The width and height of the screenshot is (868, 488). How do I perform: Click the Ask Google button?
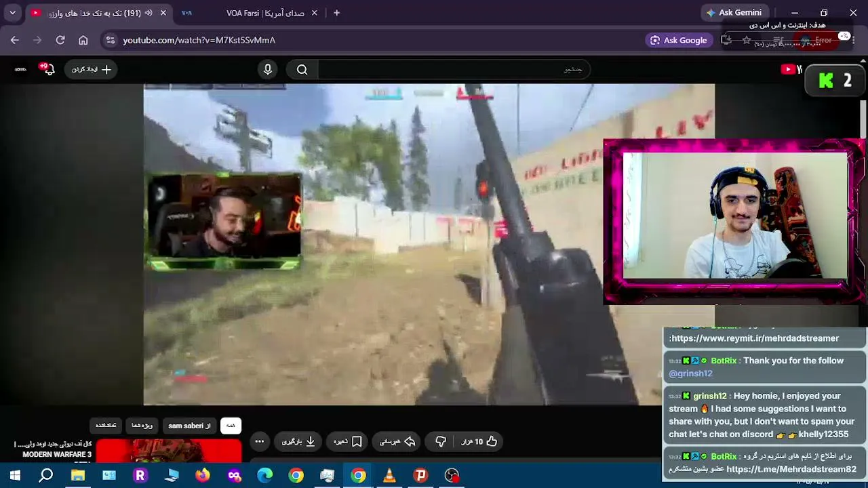678,40
